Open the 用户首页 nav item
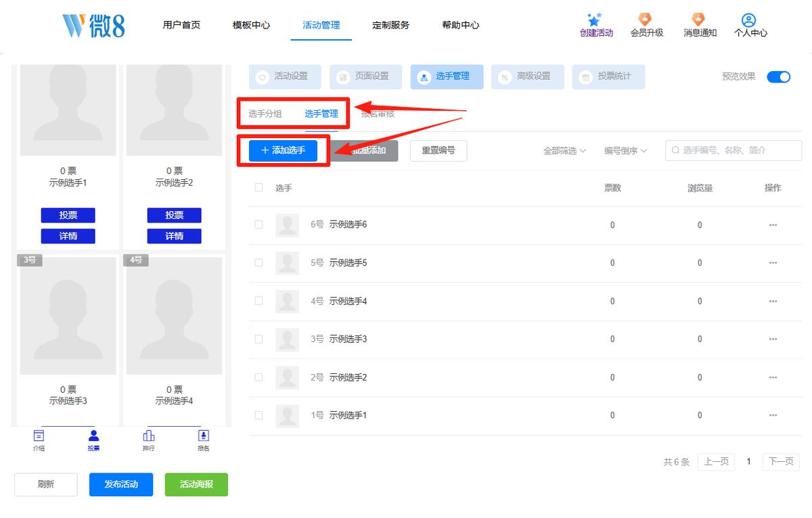The width and height of the screenshot is (812, 518). click(181, 25)
